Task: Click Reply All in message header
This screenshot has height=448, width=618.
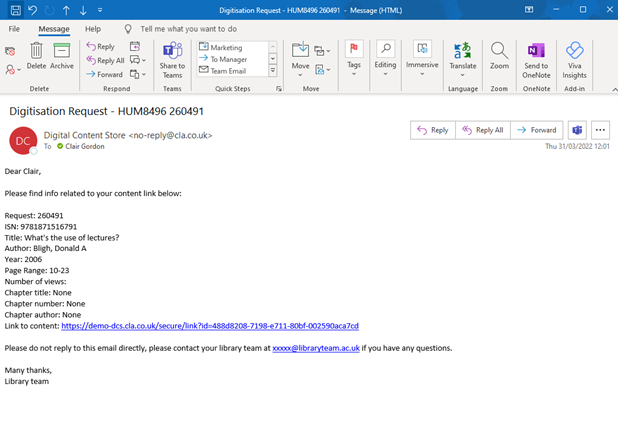Action: coord(482,130)
